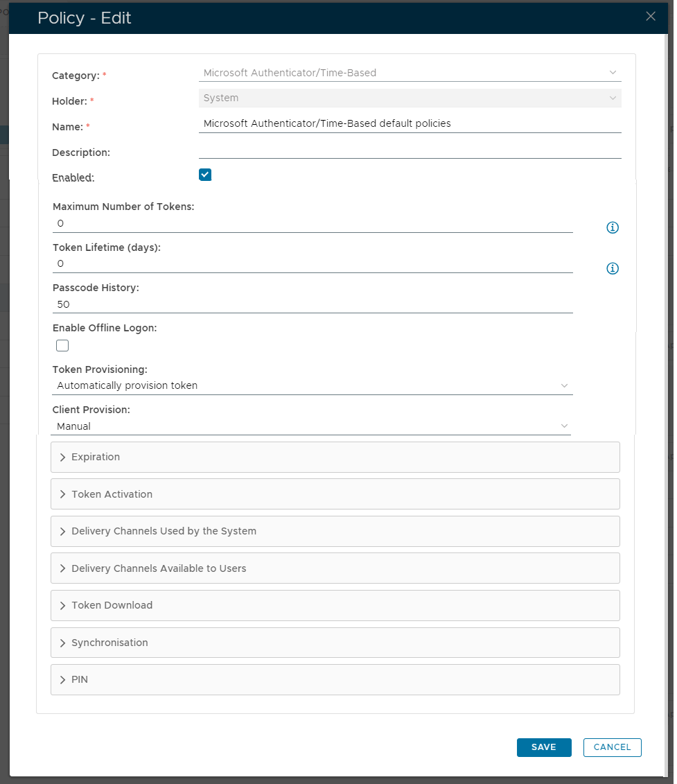The image size is (677, 784).
Task: Expand the Synchronisation section
Action: tap(335, 643)
